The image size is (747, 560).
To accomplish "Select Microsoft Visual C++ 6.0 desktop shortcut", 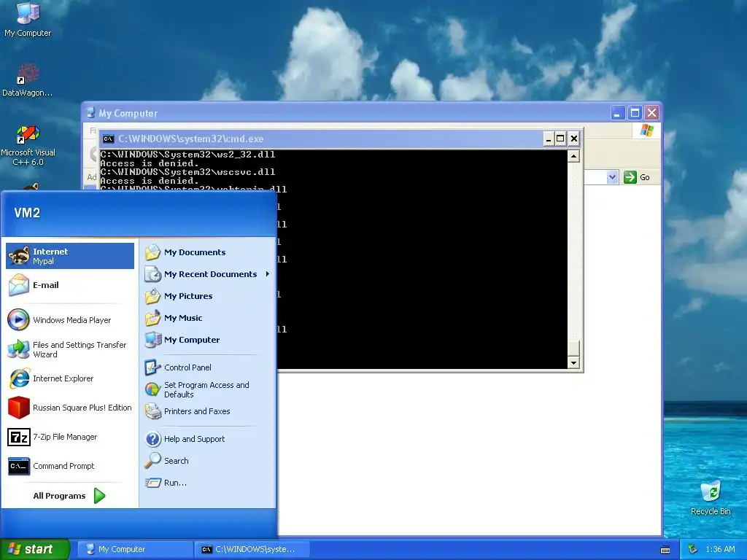I will [x=28, y=145].
